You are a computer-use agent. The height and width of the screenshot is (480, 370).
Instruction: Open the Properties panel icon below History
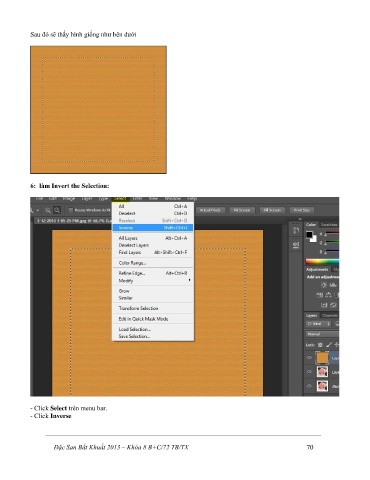[x=296, y=245]
